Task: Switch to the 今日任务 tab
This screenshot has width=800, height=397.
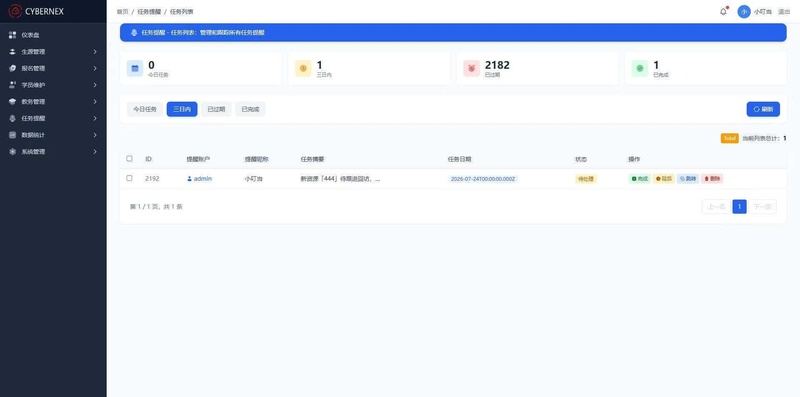Action: coord(145,109)
